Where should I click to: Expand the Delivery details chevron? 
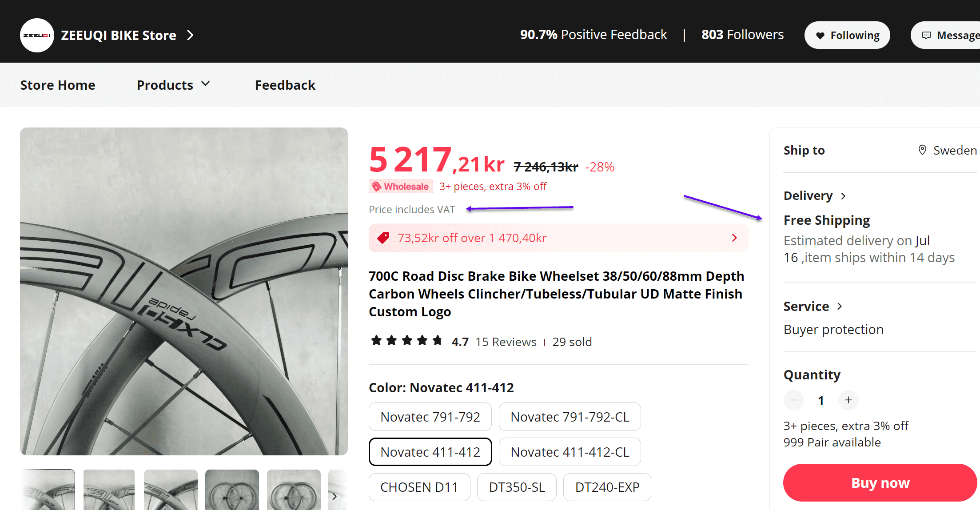843,196
